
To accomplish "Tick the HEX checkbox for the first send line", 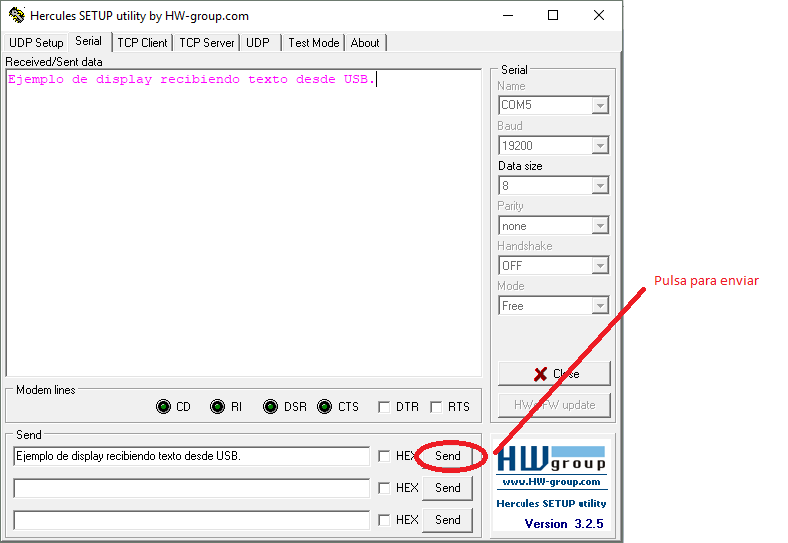I will pyautogui.click(x=384, y=456).
